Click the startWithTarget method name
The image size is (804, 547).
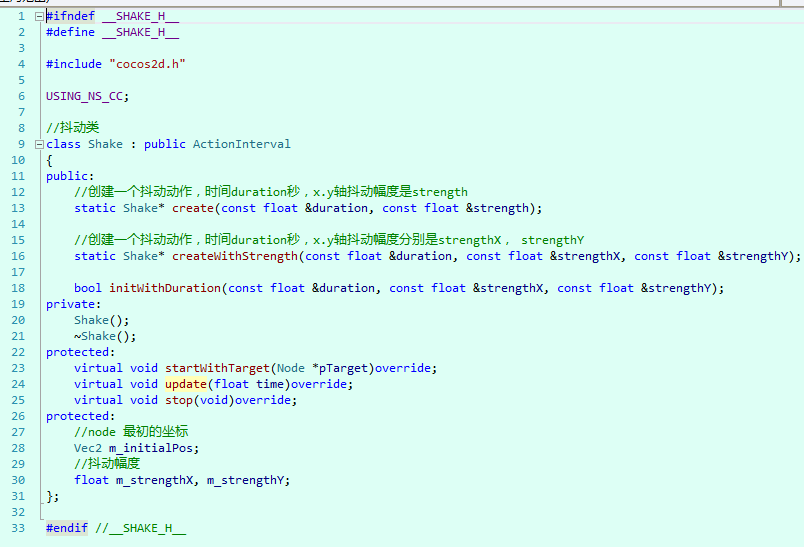coord(217,368)
